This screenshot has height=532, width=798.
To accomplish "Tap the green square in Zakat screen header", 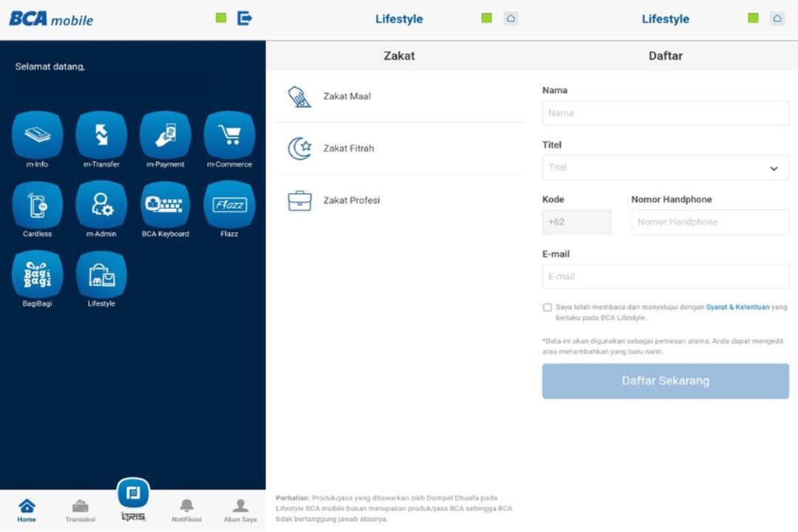I will pos(486,18).
